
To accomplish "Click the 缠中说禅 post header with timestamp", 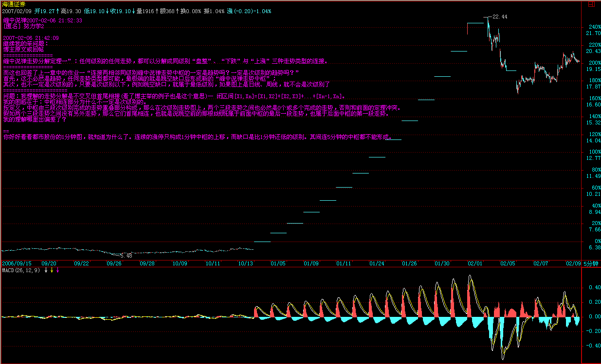I will coord(43,21).
